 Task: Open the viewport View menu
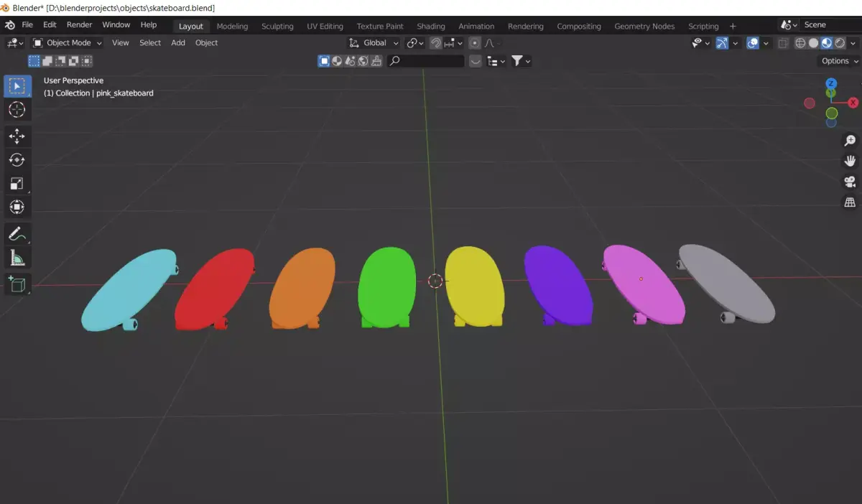point(121,43)
